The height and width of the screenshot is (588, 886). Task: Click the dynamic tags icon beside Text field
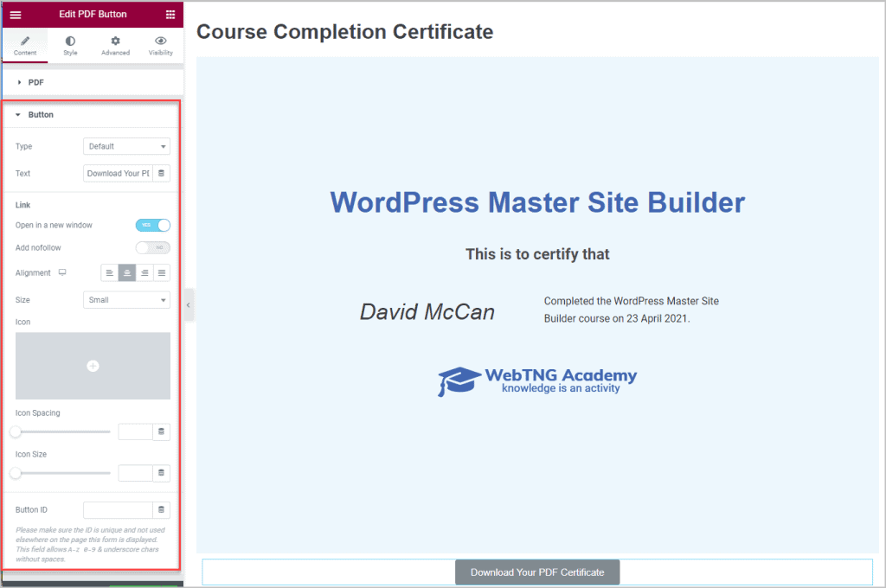coord(162,174)
